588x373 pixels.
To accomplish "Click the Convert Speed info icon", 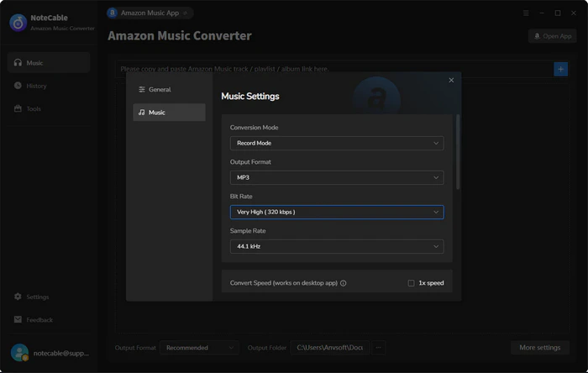I will point(343,283).
